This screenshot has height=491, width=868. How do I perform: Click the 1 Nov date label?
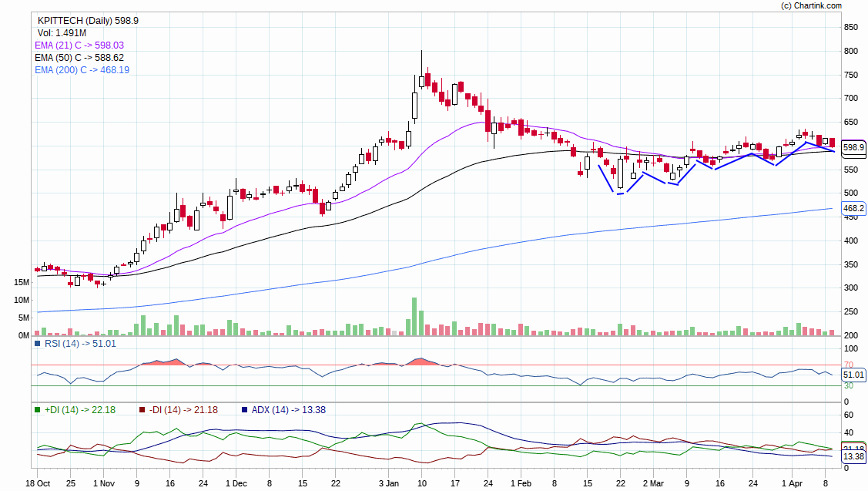104,483
